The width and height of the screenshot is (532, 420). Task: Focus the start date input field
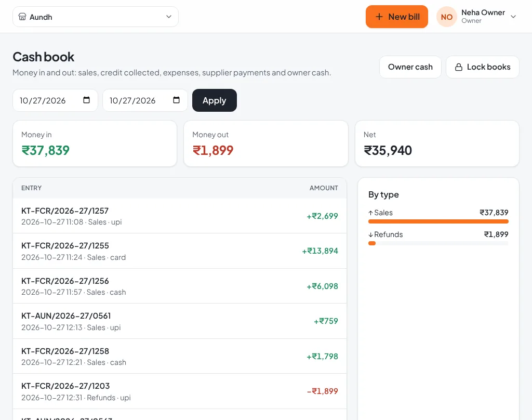pos(55,100)
